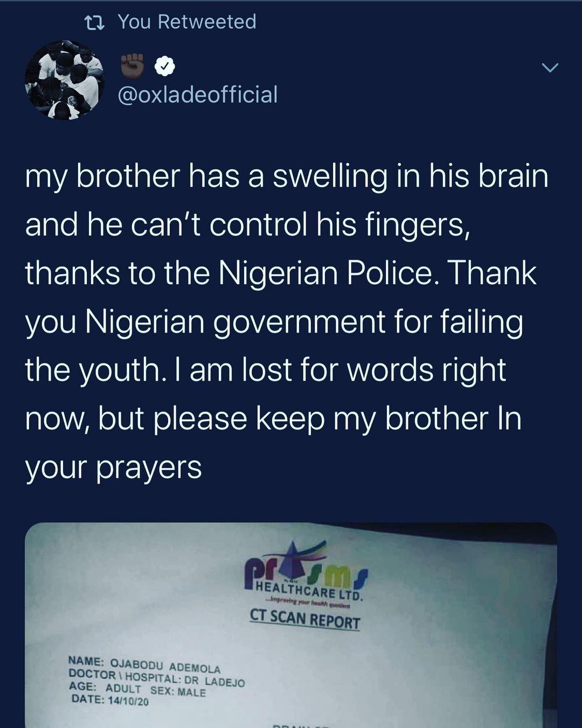Click the date 14/10/20 in the report
This screenshot has height=728, width=582.
coord(110,700)
